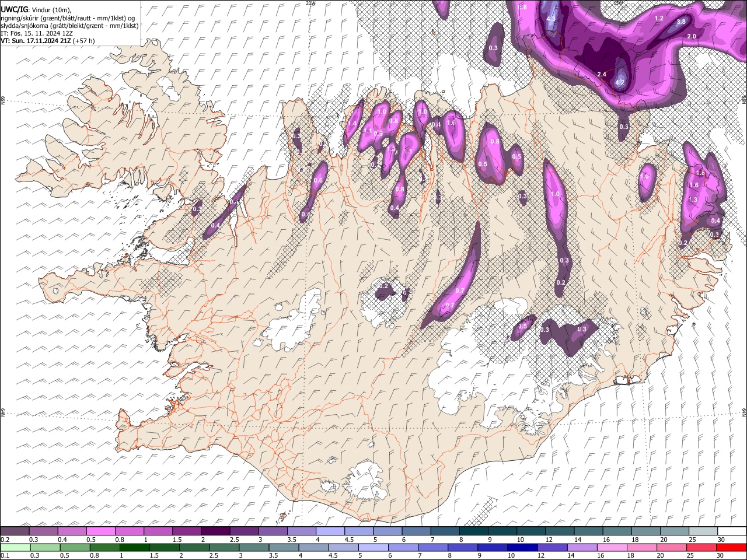Click the 1.4 value on the map

pos(352,124)
